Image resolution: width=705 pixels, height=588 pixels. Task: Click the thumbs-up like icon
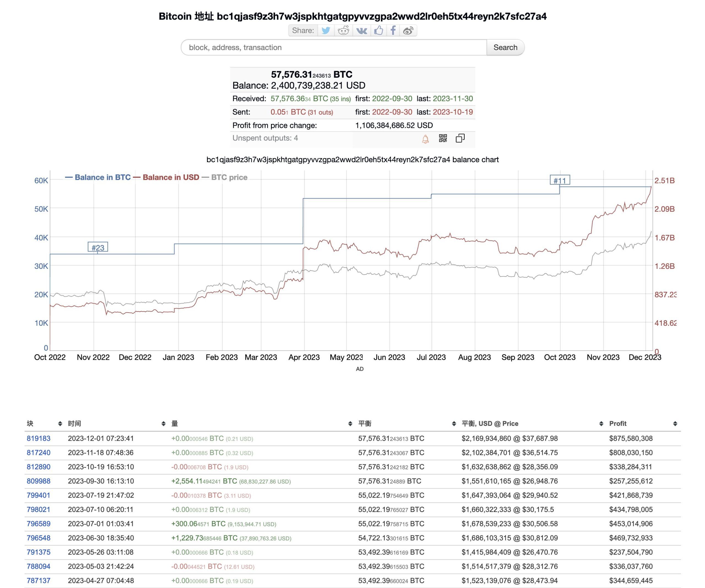click(378, 31)
